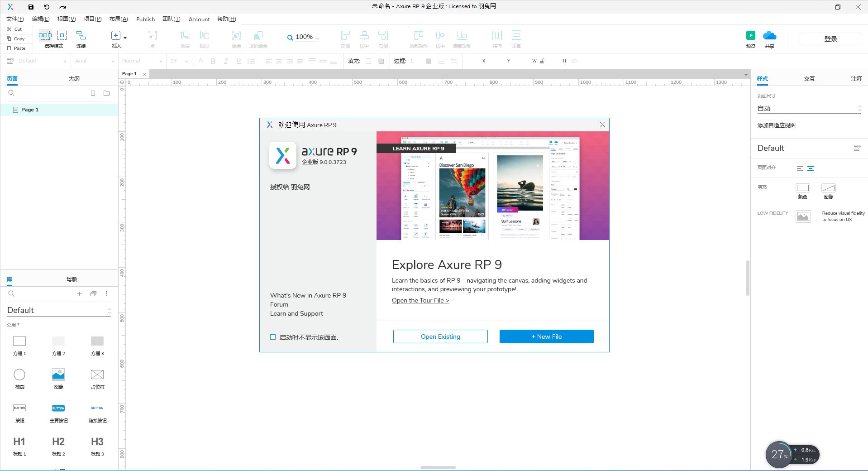
Task: Click the page fill color swatch
Action: click(x=802, y=188)
